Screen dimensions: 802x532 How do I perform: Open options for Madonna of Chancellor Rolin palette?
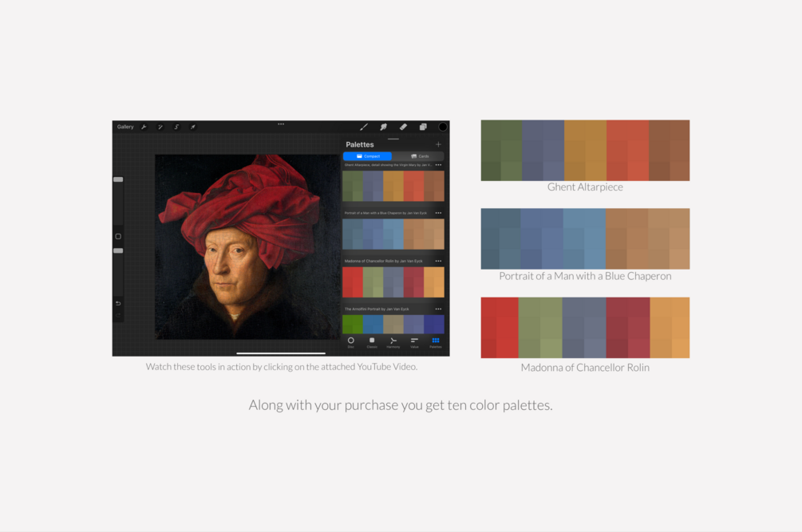[438, 261]
